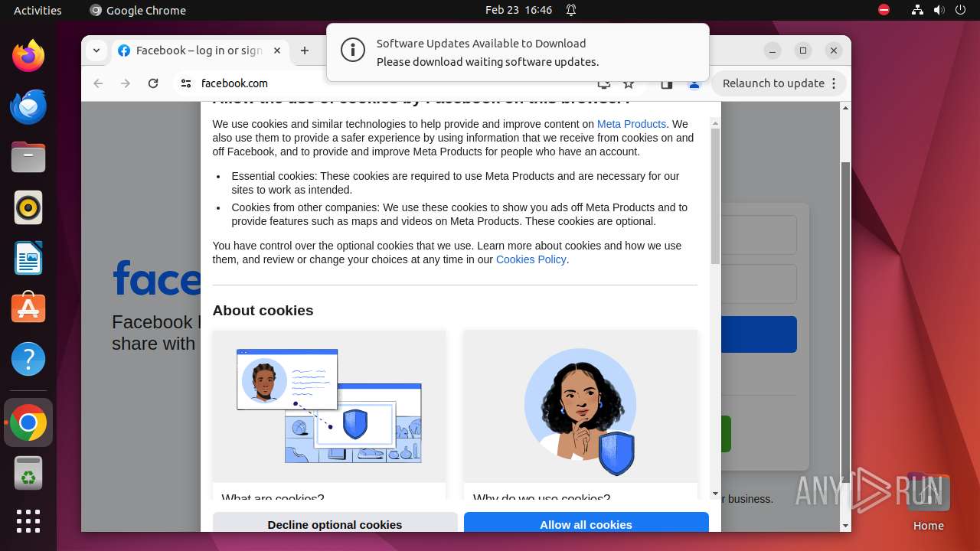Viewport: 980px width, 551px height.
Task: Launch LibreOffice Writer from the dock
Action: (28, 258)
